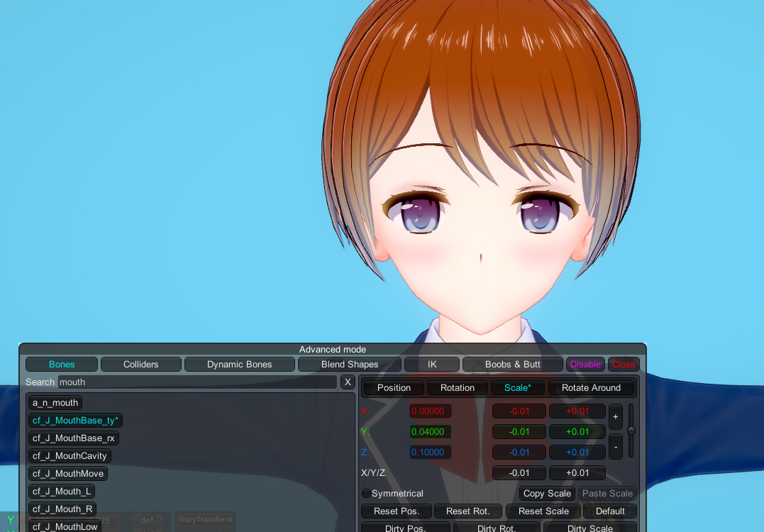This screenshot has width=764, height=532.
Task: Select the cf_J_MouthLow bone
Action: click(65, 526)
